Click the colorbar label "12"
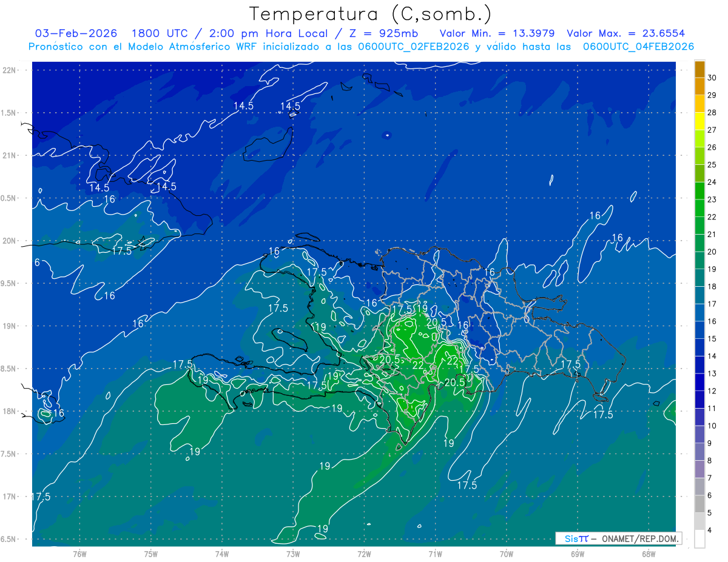This screenshot has height=562, width=728. tap(712, 391)
